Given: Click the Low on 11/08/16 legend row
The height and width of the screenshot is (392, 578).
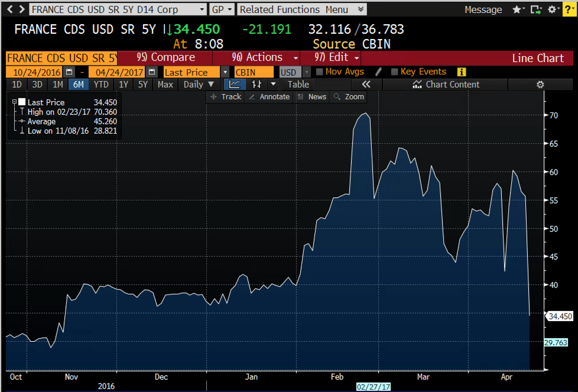Looking at the screenshot, I should 68,131.
